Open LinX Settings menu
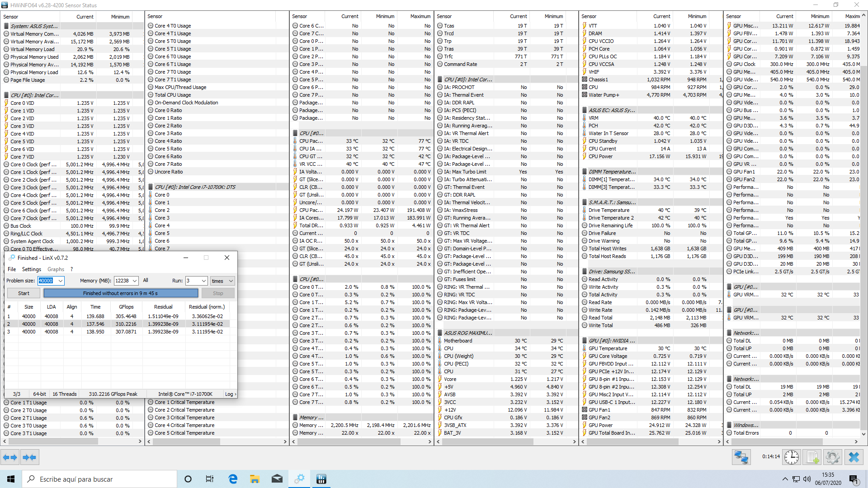 (x=31, y=269)
